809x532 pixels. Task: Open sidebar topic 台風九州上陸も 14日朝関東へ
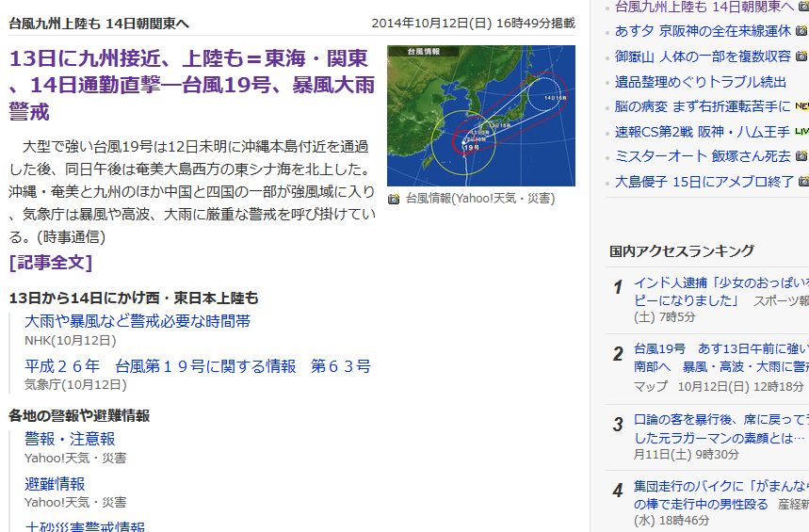704,7
